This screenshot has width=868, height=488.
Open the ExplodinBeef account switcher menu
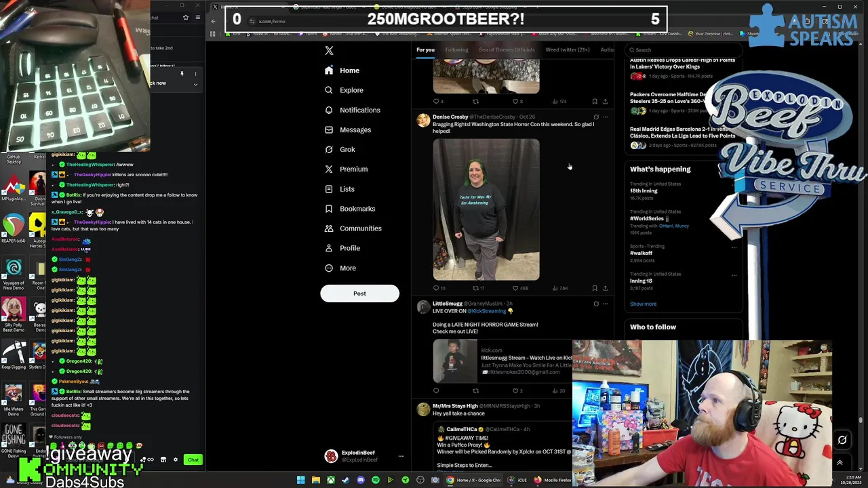click(364, 456)
